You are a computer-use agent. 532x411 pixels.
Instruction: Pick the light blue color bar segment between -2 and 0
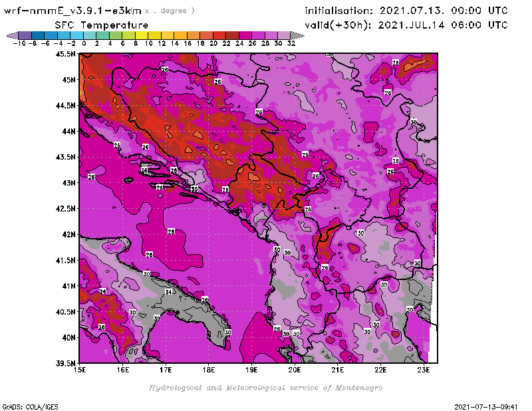click(x=77, y=35)
